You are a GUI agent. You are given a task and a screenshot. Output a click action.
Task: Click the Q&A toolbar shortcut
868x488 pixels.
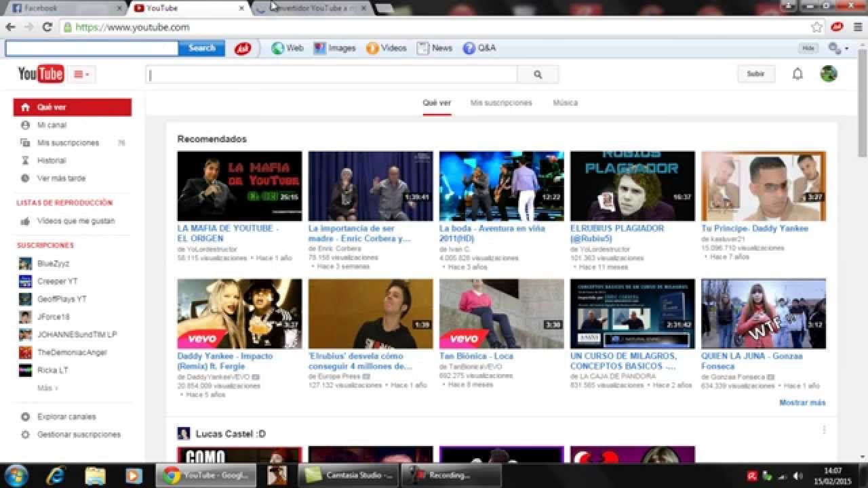tap(479, 48)
